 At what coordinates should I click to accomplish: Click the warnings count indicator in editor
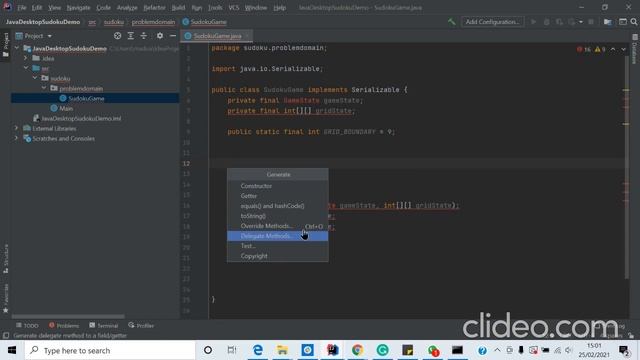[600, 49]
